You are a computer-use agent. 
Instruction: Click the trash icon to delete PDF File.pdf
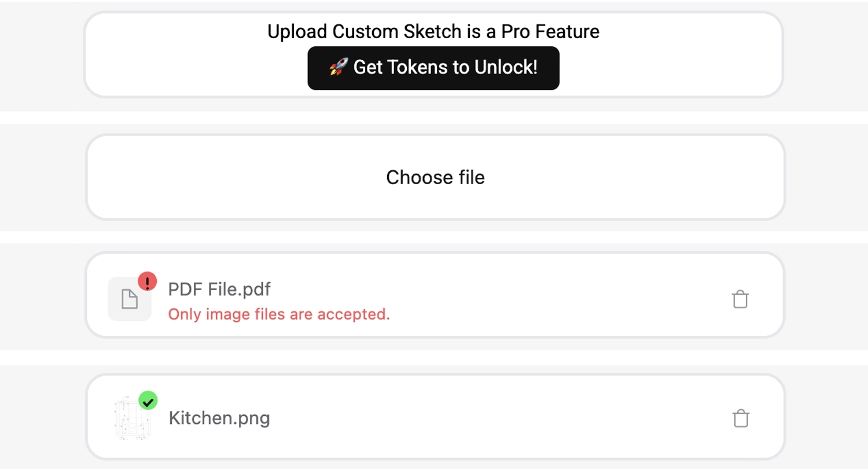(741, 299)
